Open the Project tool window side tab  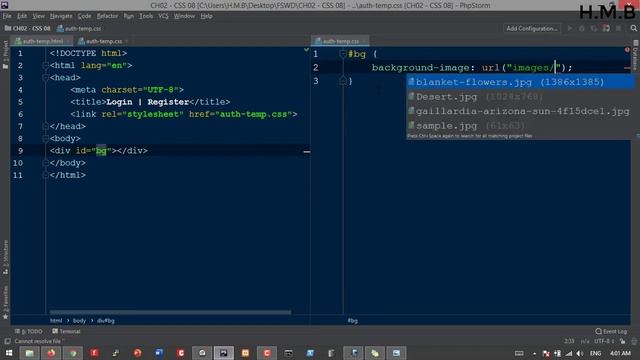tap(5, 54)
